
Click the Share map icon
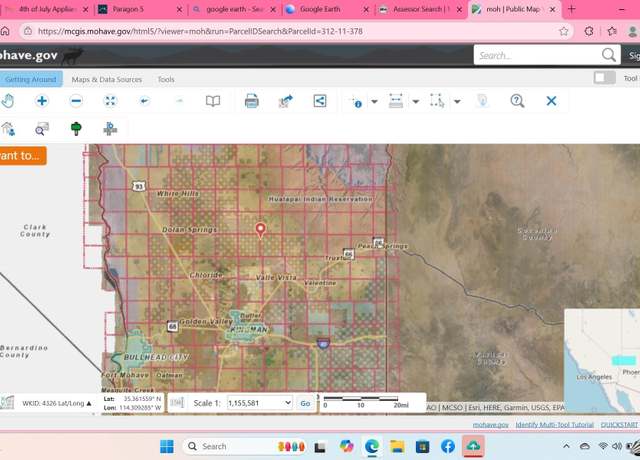pos(320,101)
